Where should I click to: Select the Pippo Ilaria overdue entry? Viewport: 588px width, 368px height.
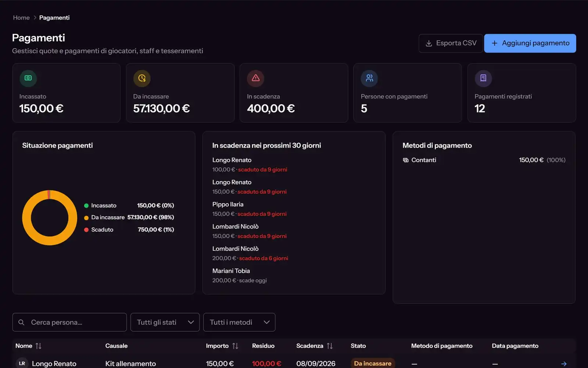pos(250,209)
